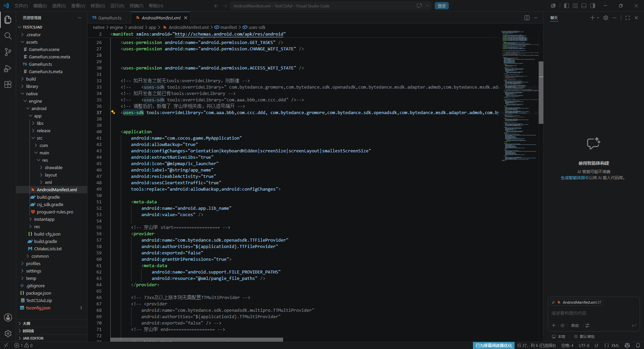Open chat icon beside the command center

coord(419,6)
